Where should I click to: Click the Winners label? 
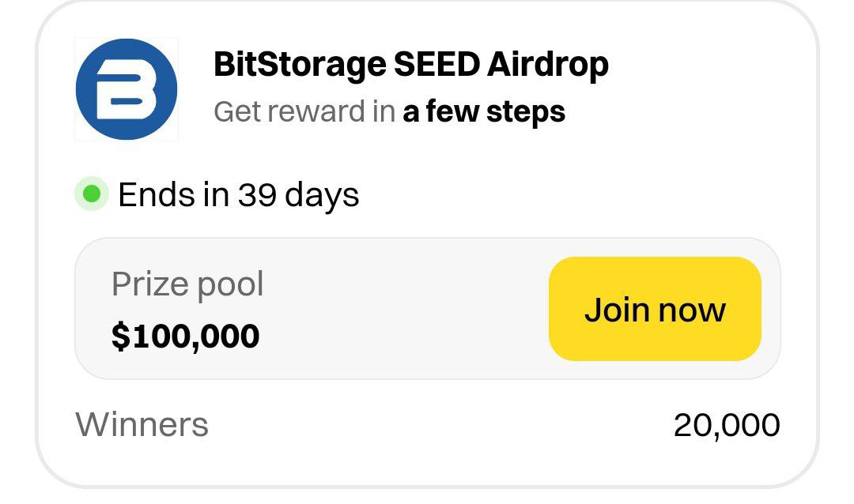(142, 425)
